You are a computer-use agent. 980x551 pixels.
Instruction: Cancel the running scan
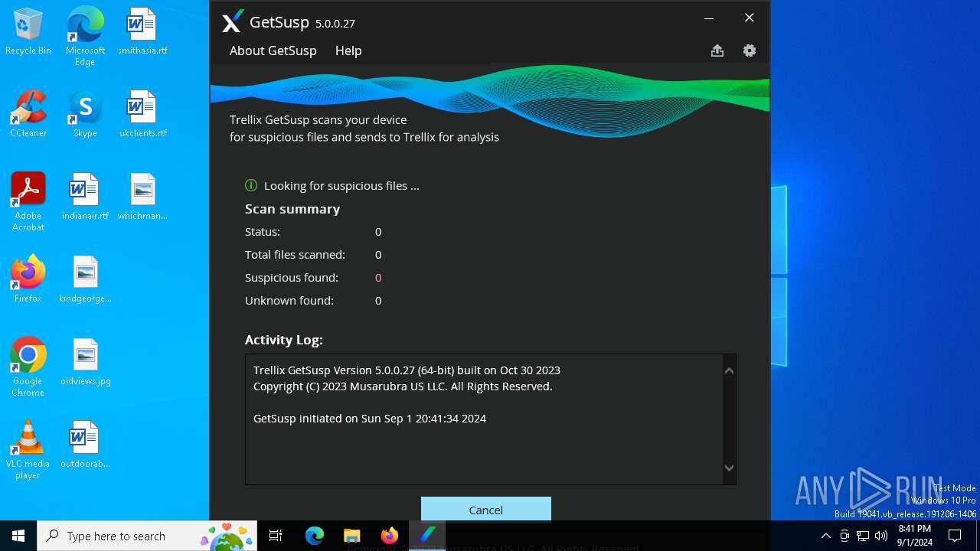[x=486, y=509]
